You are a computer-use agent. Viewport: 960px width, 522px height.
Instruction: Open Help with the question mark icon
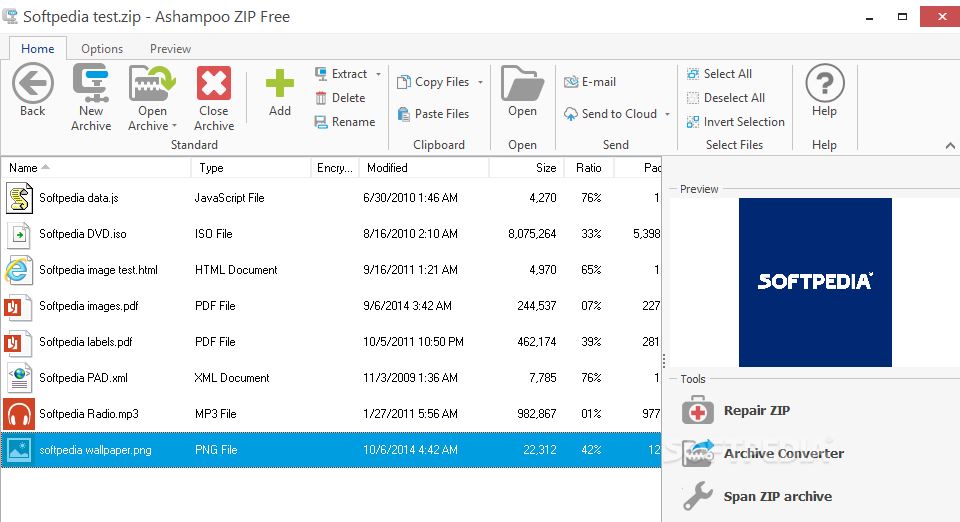pos(825,83)
